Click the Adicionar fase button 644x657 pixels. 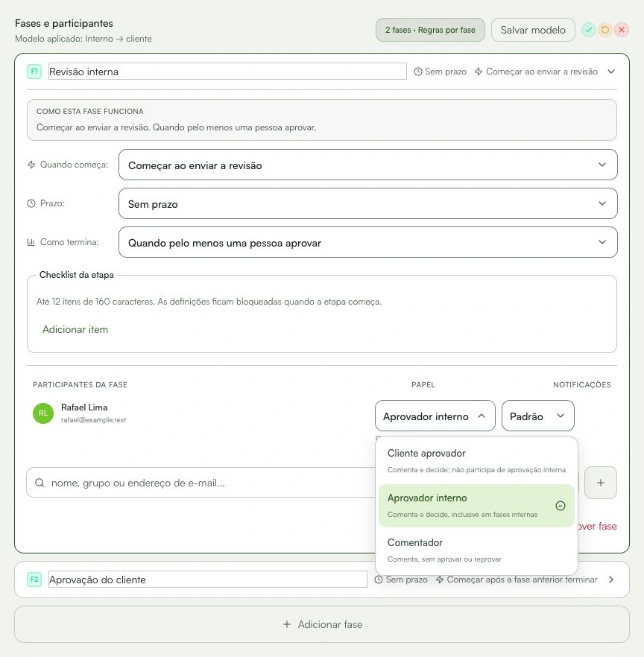click(322, 624)
